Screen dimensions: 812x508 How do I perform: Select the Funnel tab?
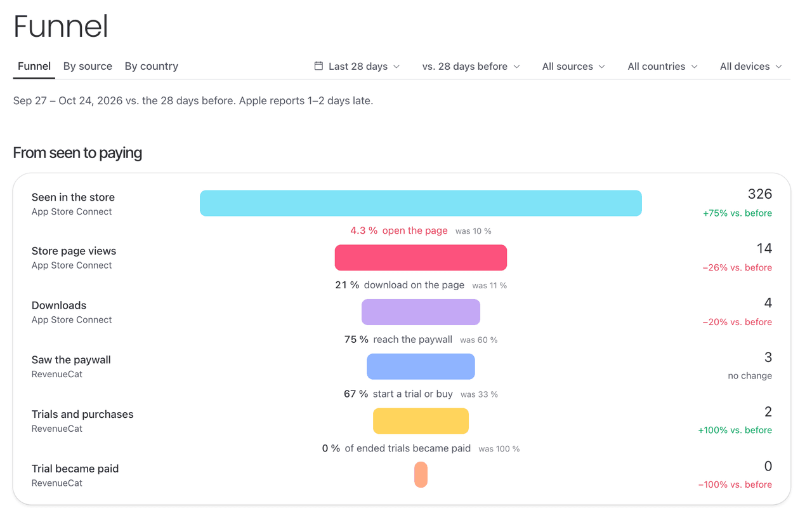pos(34,66)
